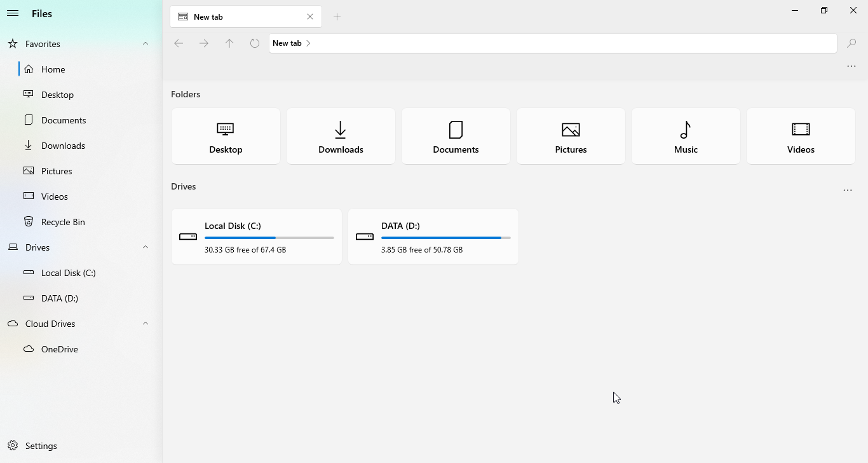Go forward with the right arrow

click(204, 43)
